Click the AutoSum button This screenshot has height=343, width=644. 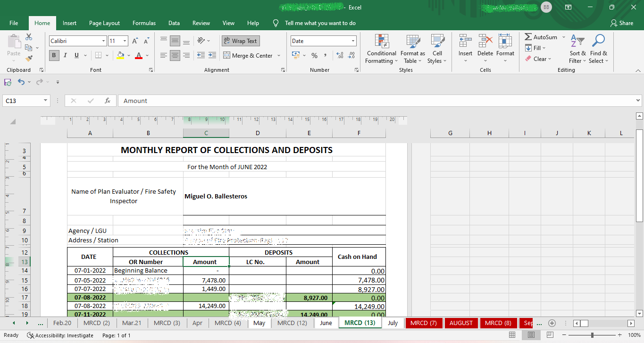point(541,37)
